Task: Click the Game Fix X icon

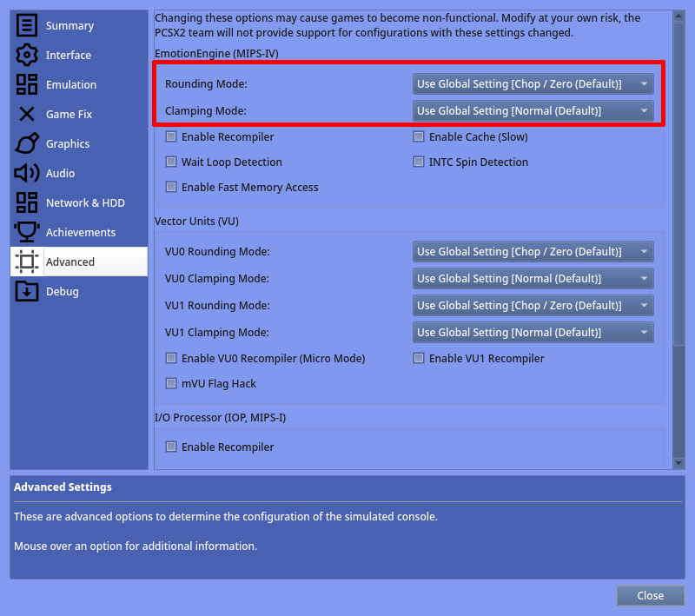Action: [27, 115]
